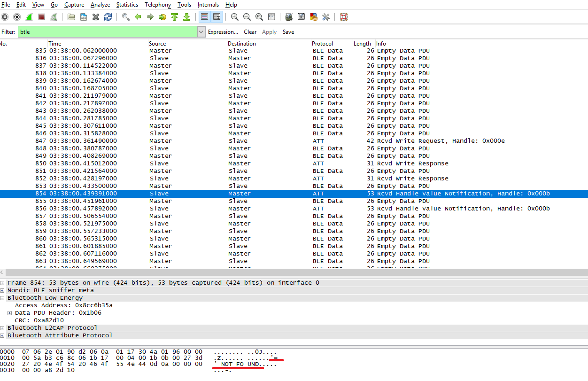This screenshot has width=588, height=381.
Task: Jump to the last packet icon
Action: tap(186, 17)
